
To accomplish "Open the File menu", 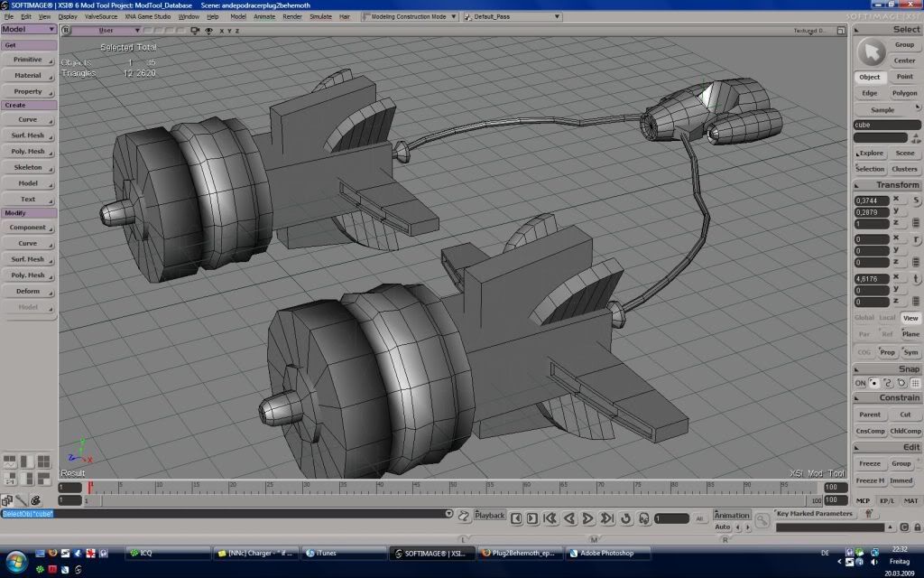I will (9, 16).
